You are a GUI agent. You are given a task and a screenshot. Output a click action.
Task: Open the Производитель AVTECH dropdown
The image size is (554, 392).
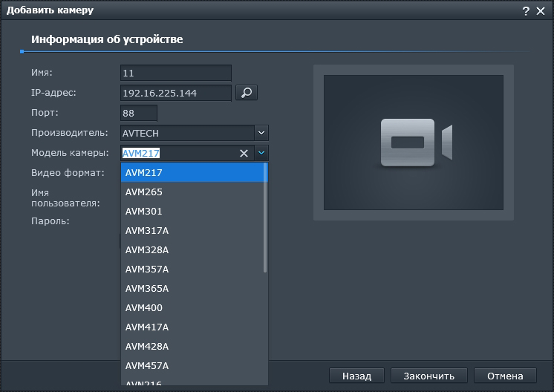click(x=261, y=133)
